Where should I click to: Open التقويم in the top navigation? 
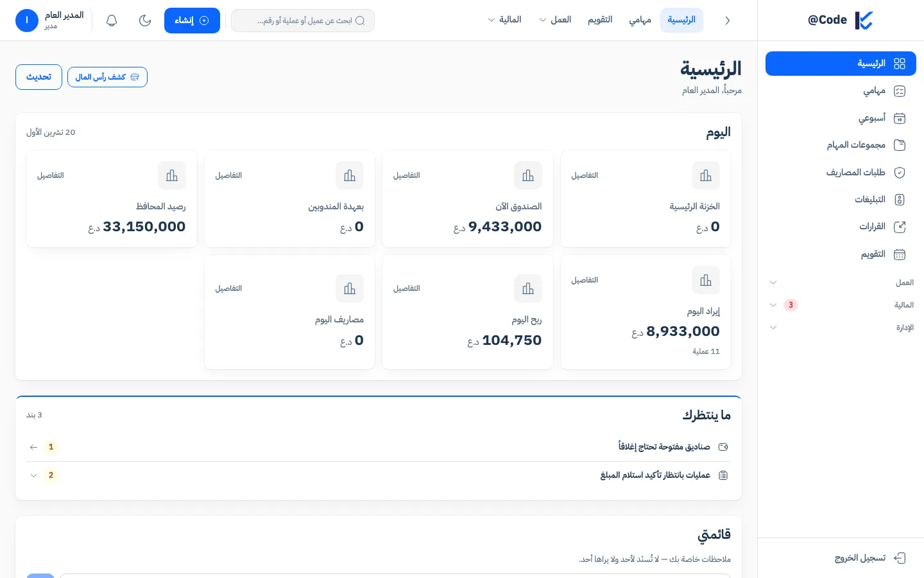point(600,20)
